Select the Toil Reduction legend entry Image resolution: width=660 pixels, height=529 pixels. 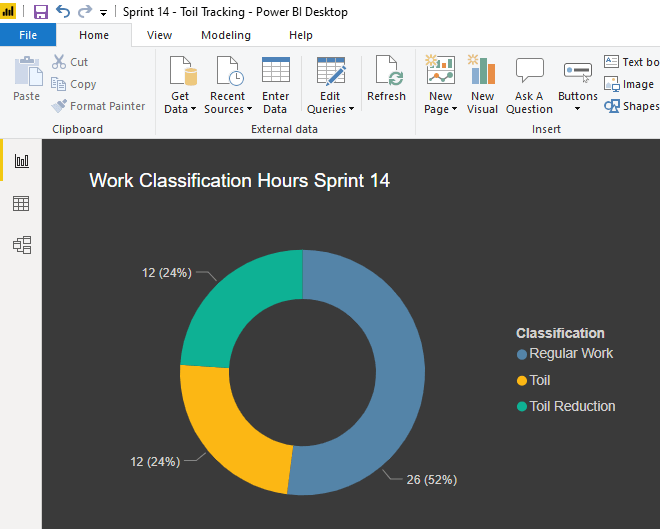coord(572,406)
